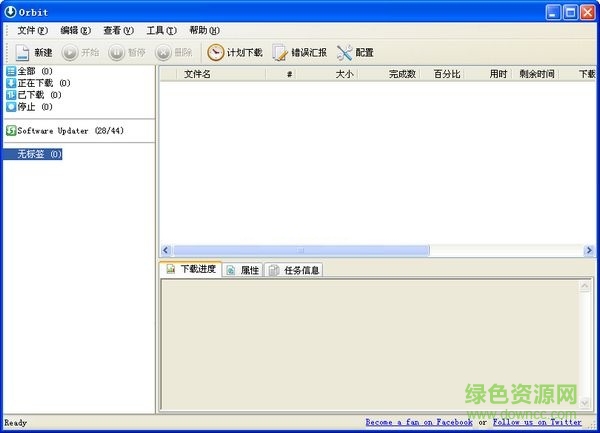Click the Start (开始) toolbar button

[80, 52]
